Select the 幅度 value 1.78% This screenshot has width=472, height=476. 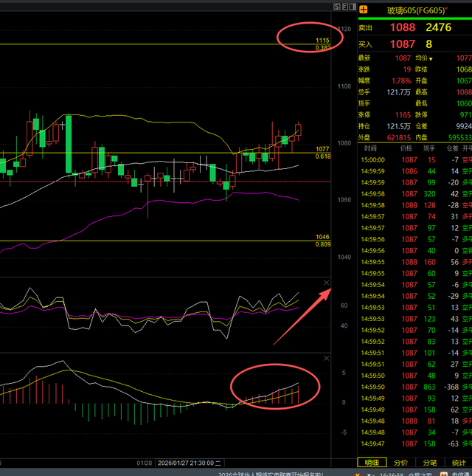pos(401,80)
